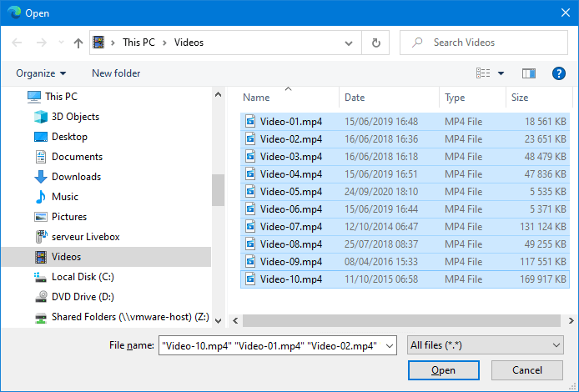The height and width of the screenshot is (392, 579).
Task: Click the Video-07.mp4 file icon
Action: pyautogui.click(x=250, y=226)
